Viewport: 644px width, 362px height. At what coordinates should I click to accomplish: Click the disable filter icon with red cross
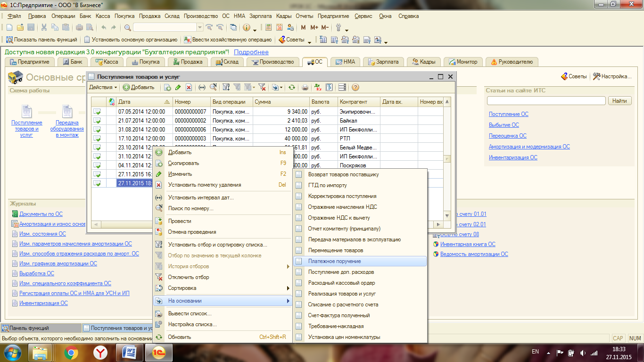click(x=262, y=87)
